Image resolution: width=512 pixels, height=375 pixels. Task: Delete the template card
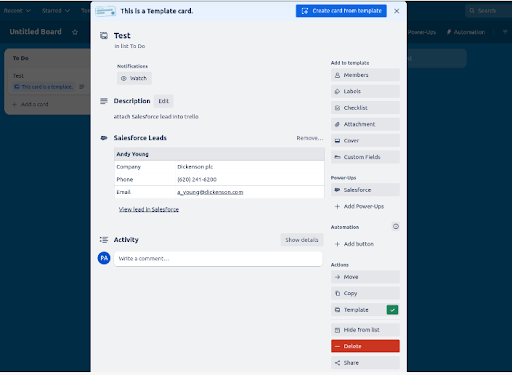[x=365, y=346]
